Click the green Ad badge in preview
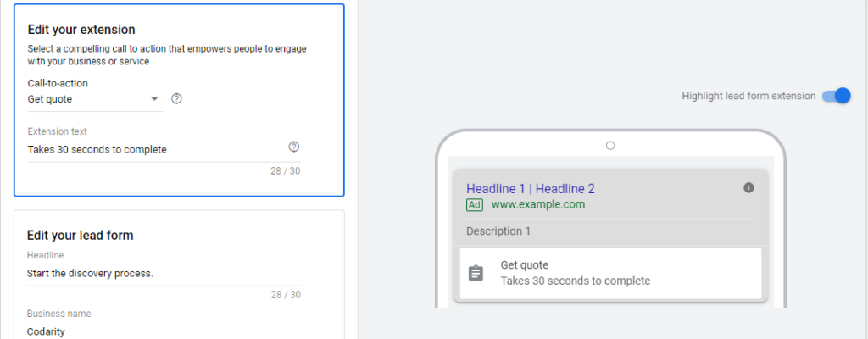The image size is (868, 339). 475,205
